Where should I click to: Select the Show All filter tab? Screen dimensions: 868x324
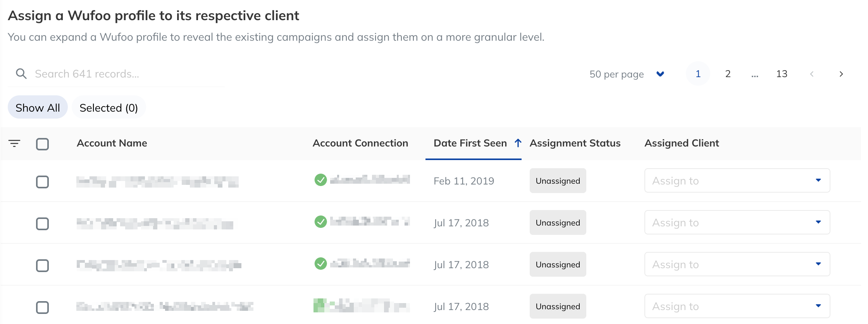(38, 107)
